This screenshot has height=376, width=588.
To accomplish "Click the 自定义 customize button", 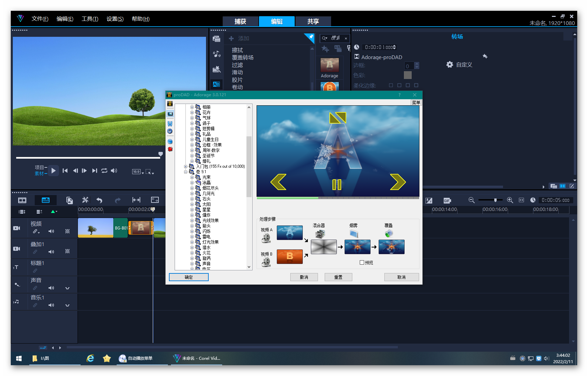I will click(x=460, y=64).
